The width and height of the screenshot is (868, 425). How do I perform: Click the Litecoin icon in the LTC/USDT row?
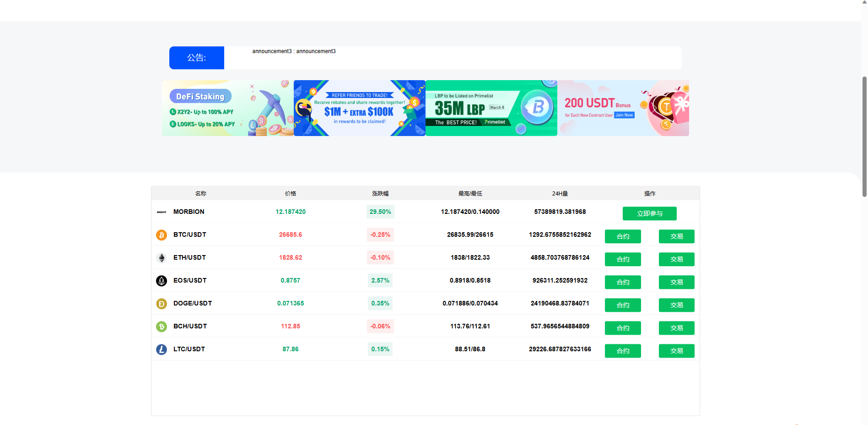(162, 349)
